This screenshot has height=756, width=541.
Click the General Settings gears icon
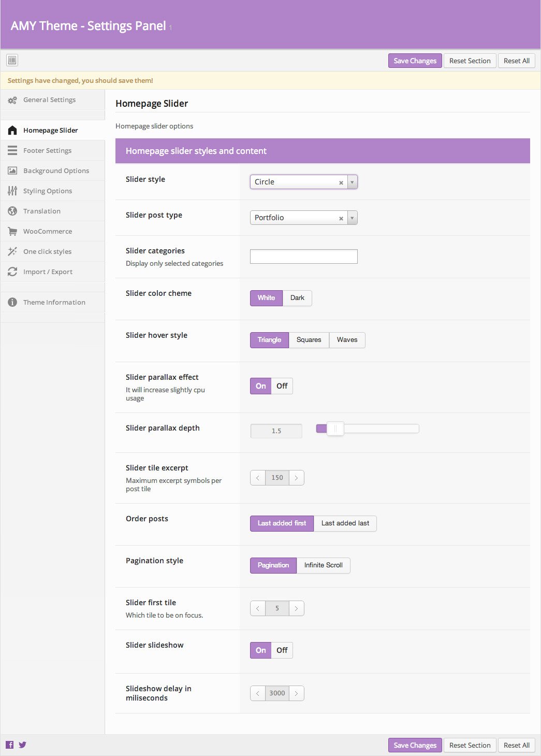tap(12, 100)
